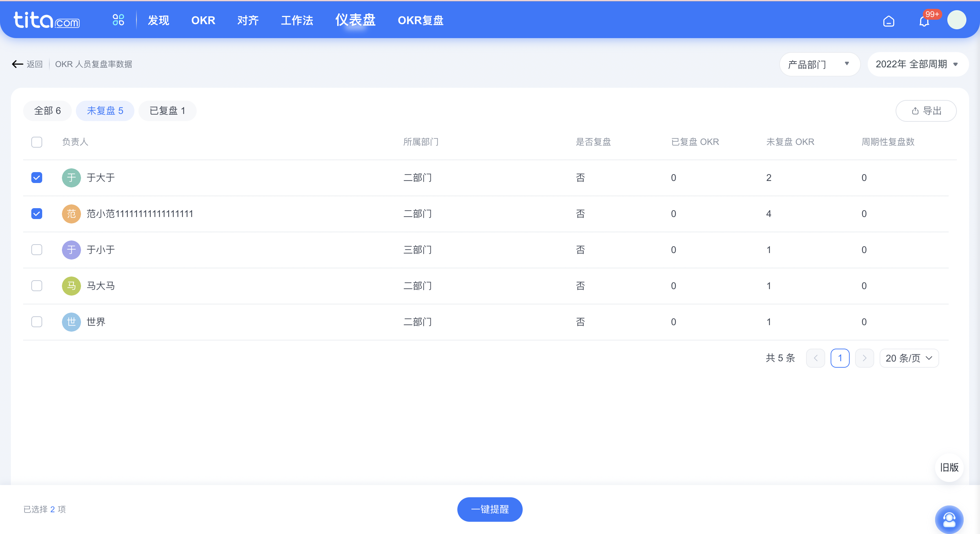The height and width of the screenshot is (534, 980).
Task: Click the 是否复盘 column header
Action: [593, 142]
